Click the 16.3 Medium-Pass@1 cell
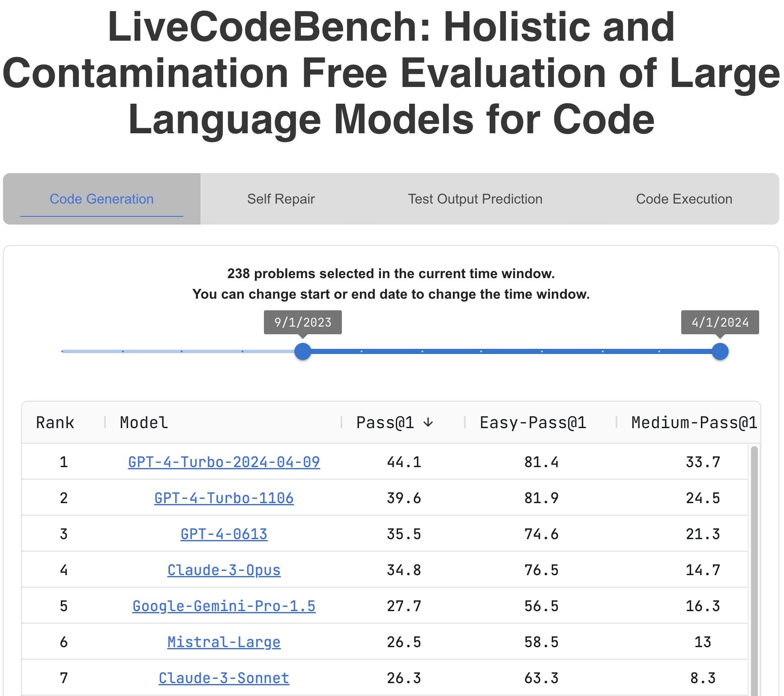 tap(703, 606)
